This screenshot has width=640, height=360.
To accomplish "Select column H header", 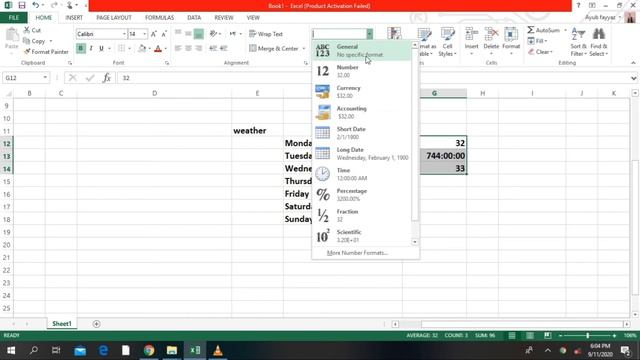I will click(482, 93).
